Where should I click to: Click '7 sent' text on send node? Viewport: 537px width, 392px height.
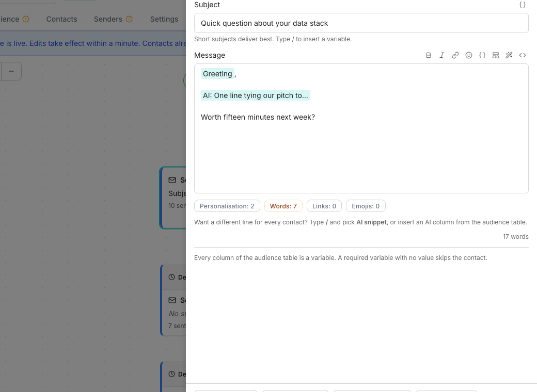(177, 326)
